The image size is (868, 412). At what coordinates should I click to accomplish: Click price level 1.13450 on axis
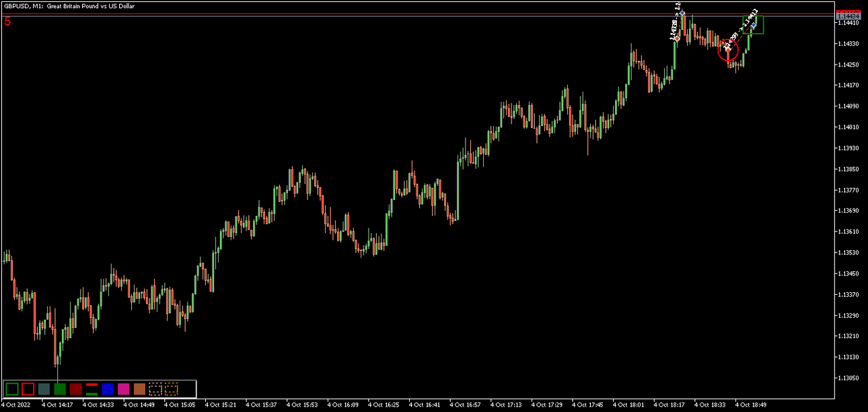849,273
